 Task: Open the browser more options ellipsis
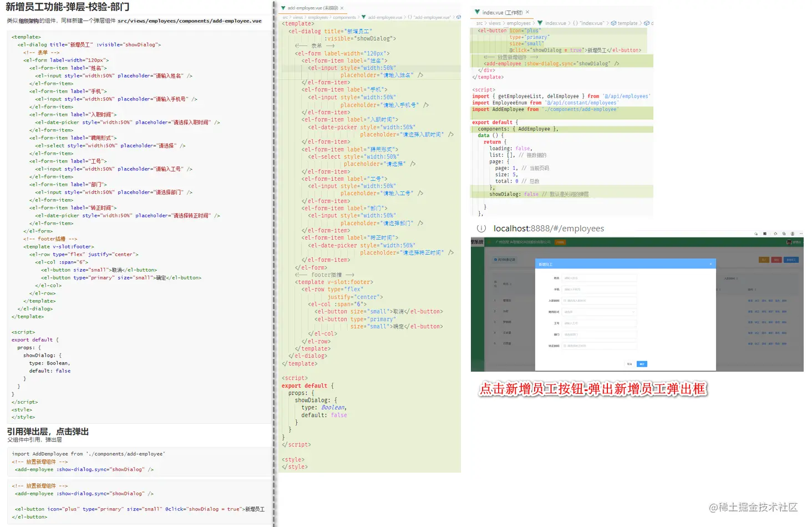[800, 234]
